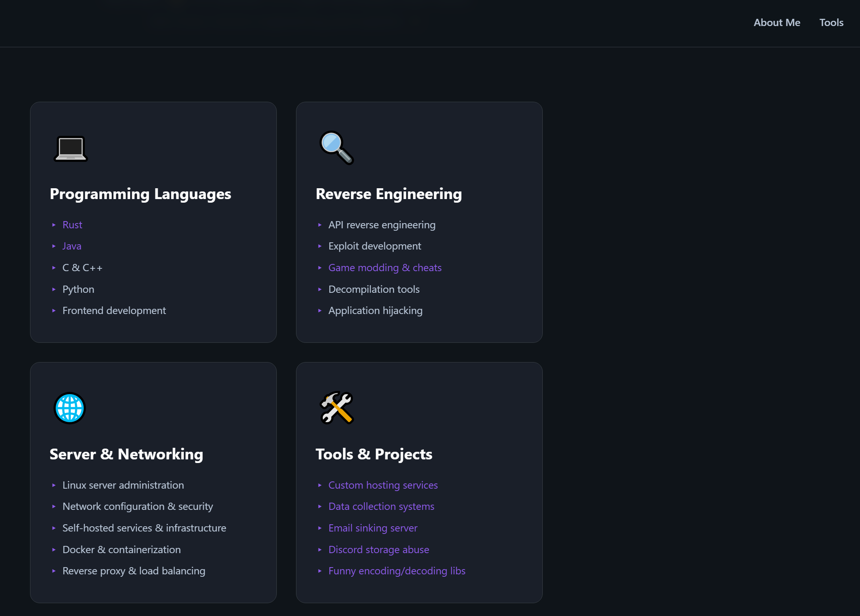Image resolution: width=860 pixels, height=616 pixels.
Task: Click the Server & Networking card heading
Action: click(x=126, y=454)
